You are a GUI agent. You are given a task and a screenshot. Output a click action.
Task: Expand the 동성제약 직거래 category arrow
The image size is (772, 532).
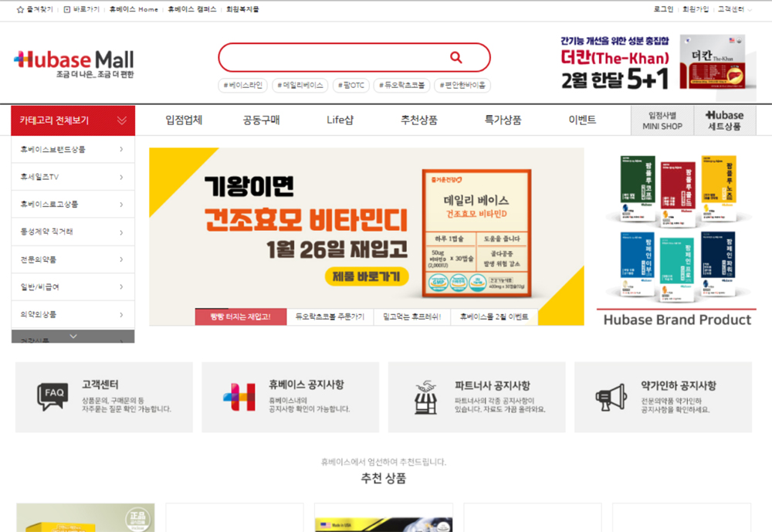tap(121, 232)
